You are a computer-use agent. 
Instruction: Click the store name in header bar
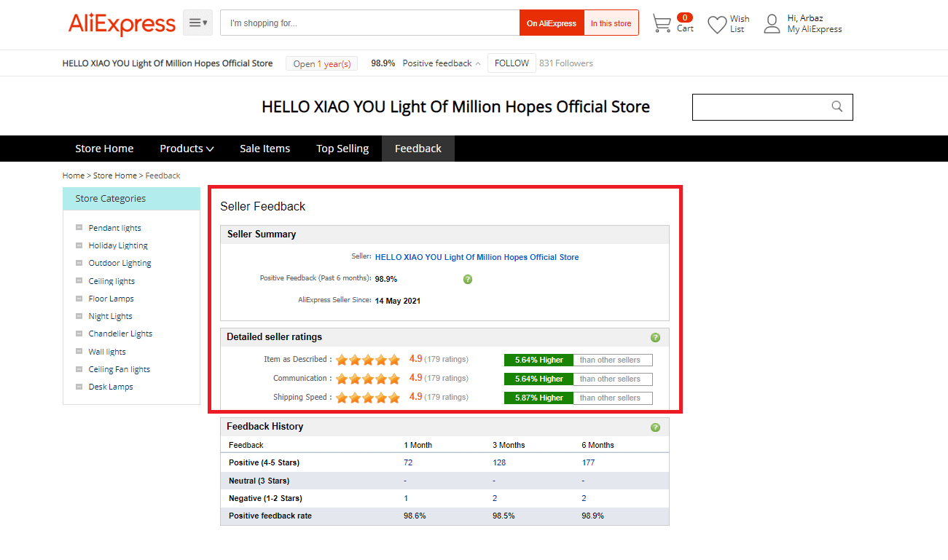pyautogui.click(x=168, y=63)
